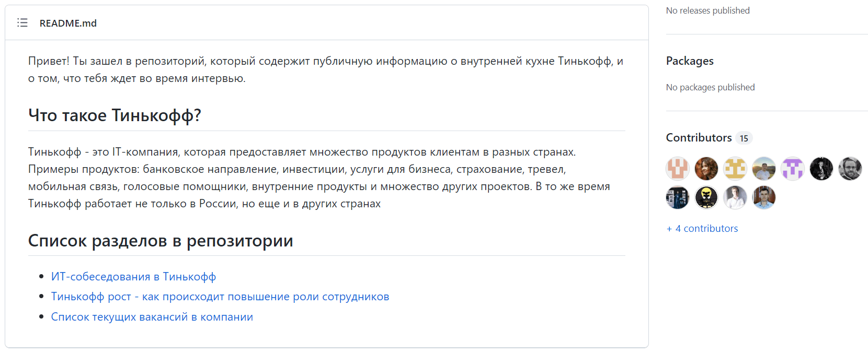The image size is (868, 353).
Task: Click the dark blue storefront scene avatar
Action: click(x=678, y=198)
